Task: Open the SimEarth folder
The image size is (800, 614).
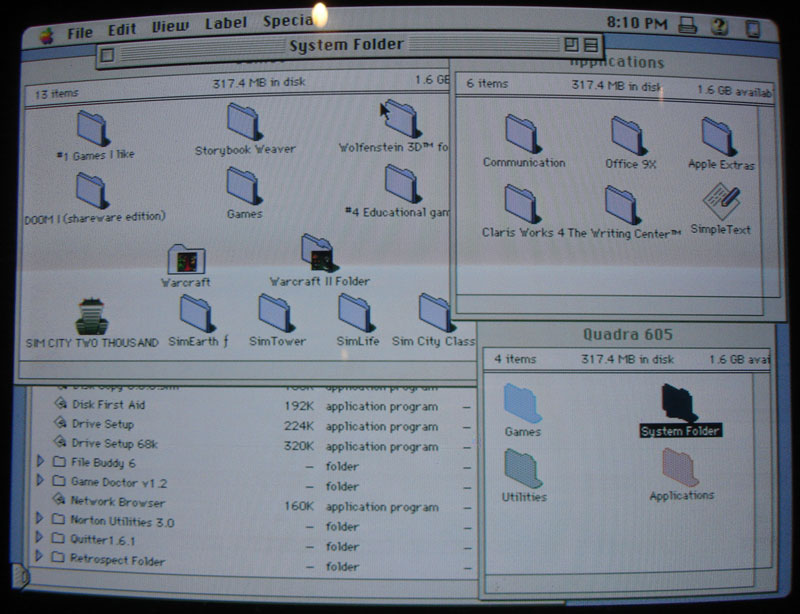Action: pos(197,314)
